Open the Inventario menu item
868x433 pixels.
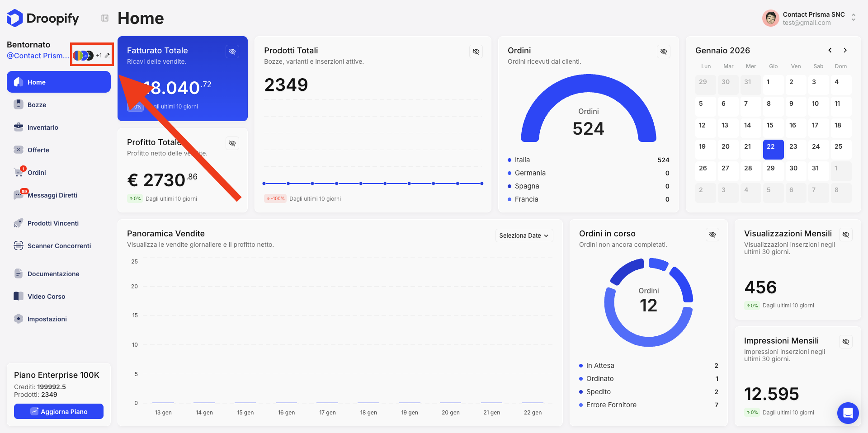[42, 127]
